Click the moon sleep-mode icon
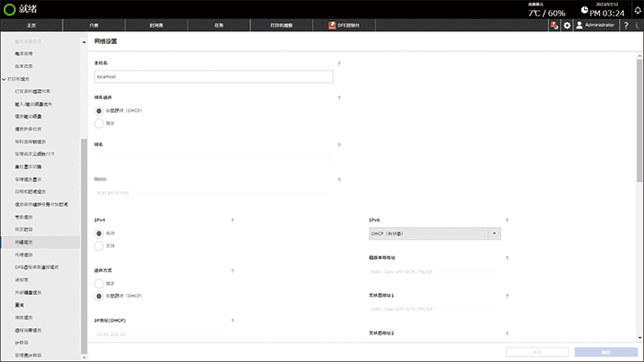This screenshot has width=644, height=362. (638, 26)
